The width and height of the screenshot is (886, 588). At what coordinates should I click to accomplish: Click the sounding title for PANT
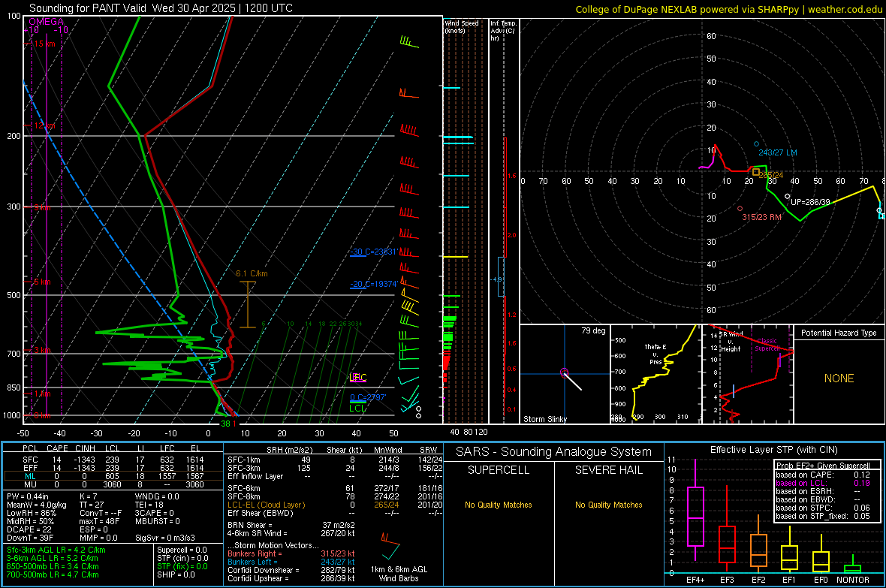161,8
